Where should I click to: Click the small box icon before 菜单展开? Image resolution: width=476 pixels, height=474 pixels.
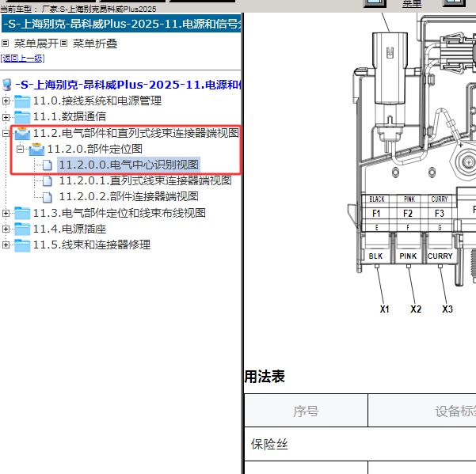click(6, 43)
